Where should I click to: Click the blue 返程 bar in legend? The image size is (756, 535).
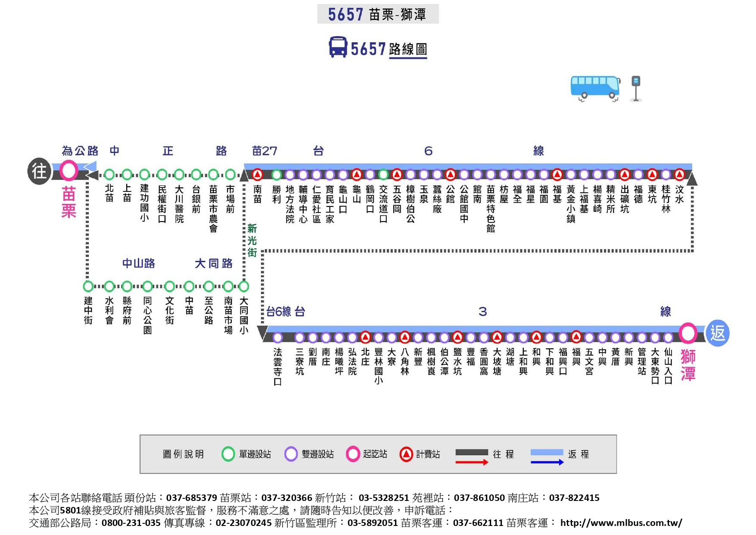click(547, 452)
